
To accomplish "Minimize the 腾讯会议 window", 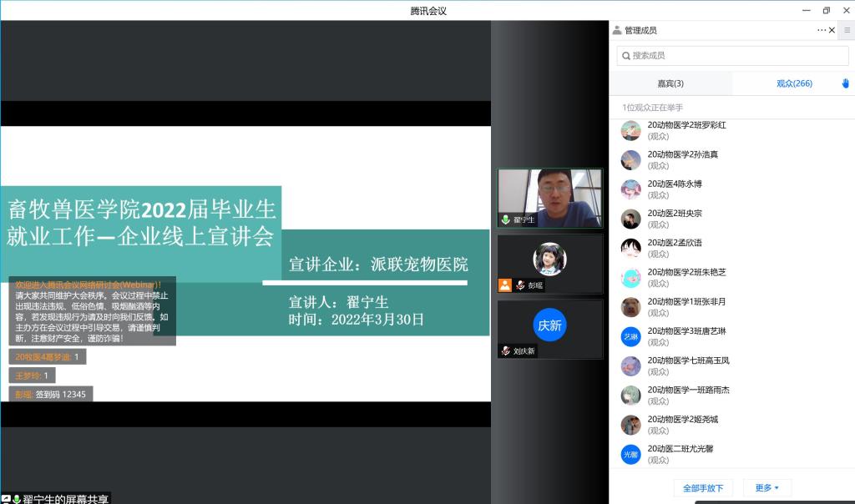I will pyautogui.click(x=807, y=10).
